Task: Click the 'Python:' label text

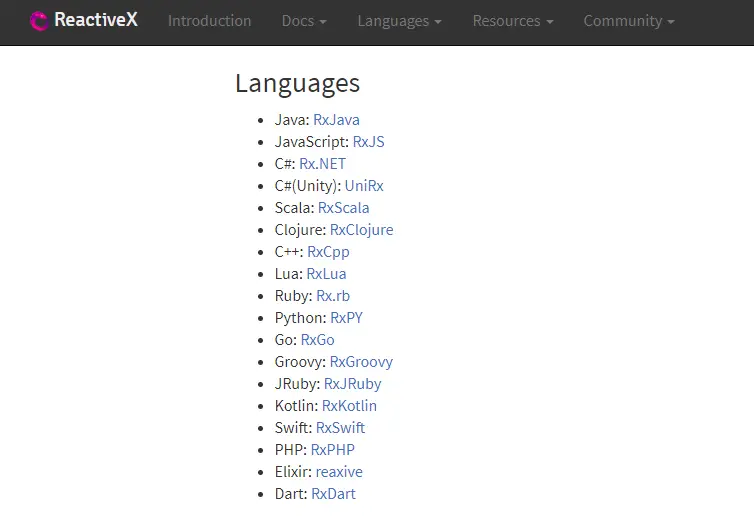Action: (x=301, y=318)
